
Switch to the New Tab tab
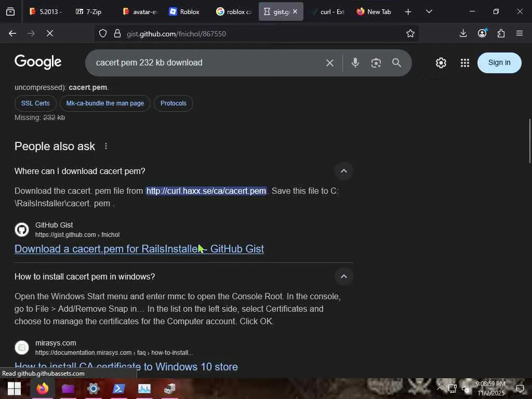coord(374,12)
